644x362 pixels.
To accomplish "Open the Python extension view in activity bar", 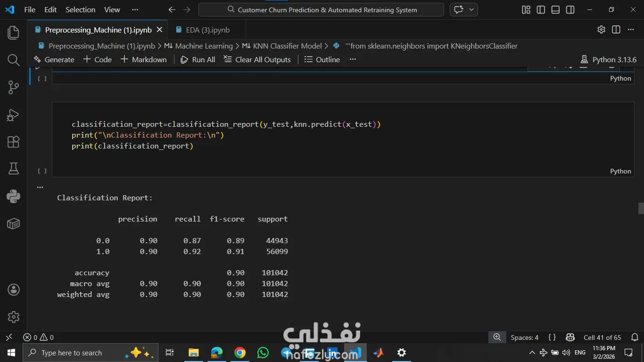I will pyautogui.click(x=13, y=196).
